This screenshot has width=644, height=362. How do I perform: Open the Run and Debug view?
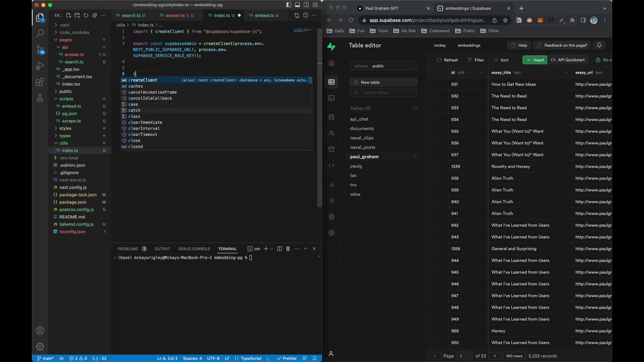[x=40, y=66]
